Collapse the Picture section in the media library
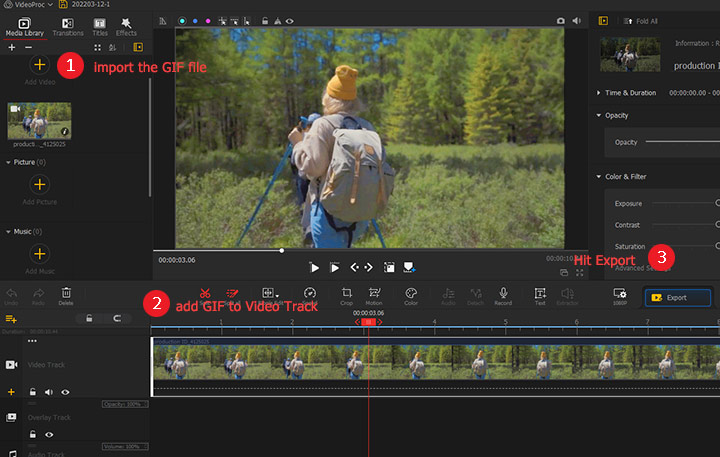720x457 pixels. [x=9, y=161]
